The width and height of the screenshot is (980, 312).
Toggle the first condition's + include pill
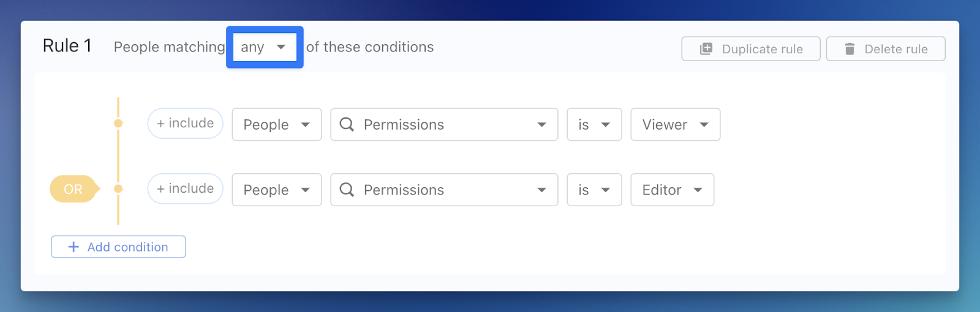185,124
